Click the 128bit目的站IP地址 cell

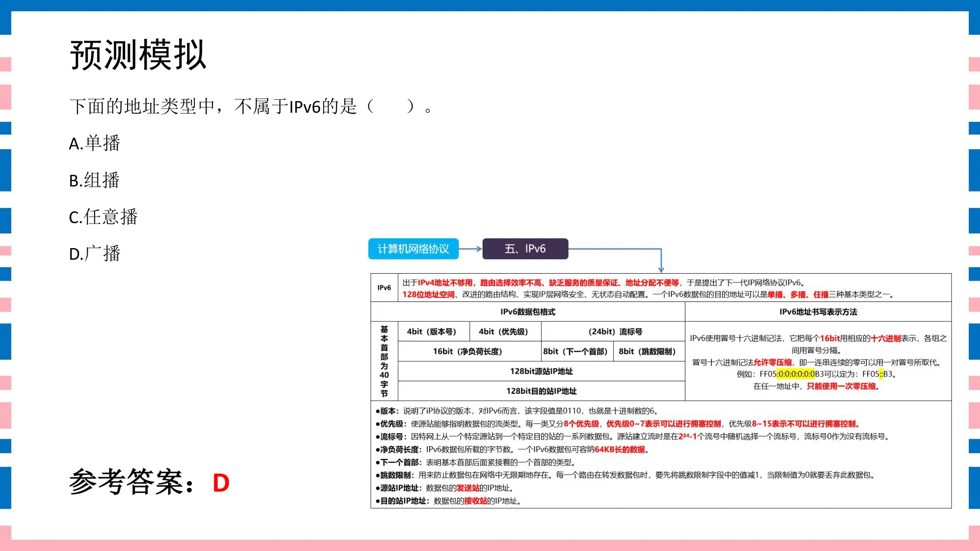pyautogui.click(x=542, y=391)
